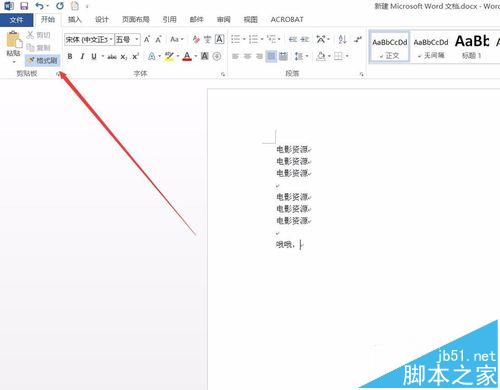Apply red font color
The height and width of the screenshot is (390, 500).
(187, 57)
